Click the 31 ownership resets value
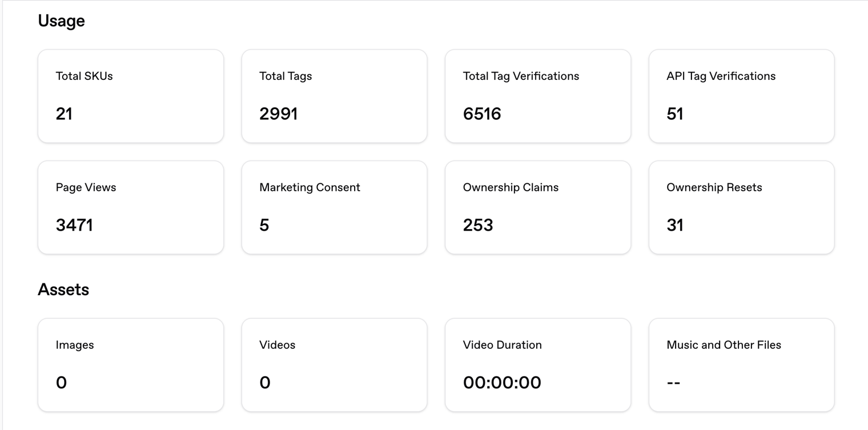This screenshot has width=868, height=430. (675, 225)
